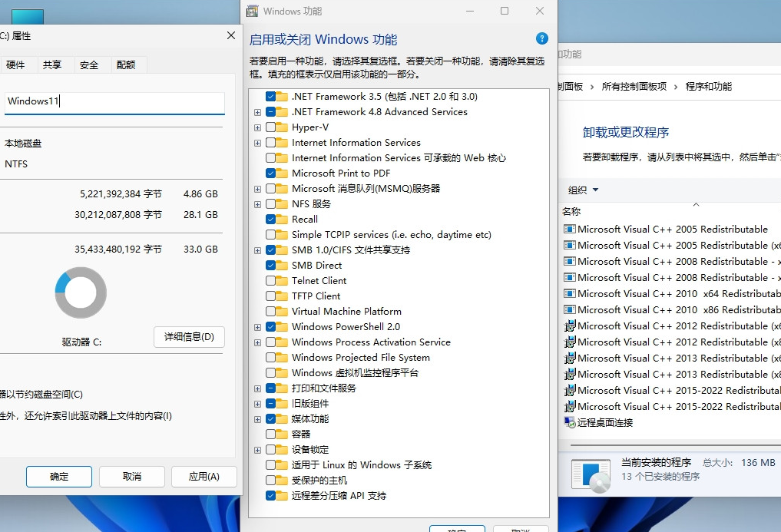Enable the Hyper-V checkbox
The height and width of the screenshot is (532, 781).
(x=270, y=127)
